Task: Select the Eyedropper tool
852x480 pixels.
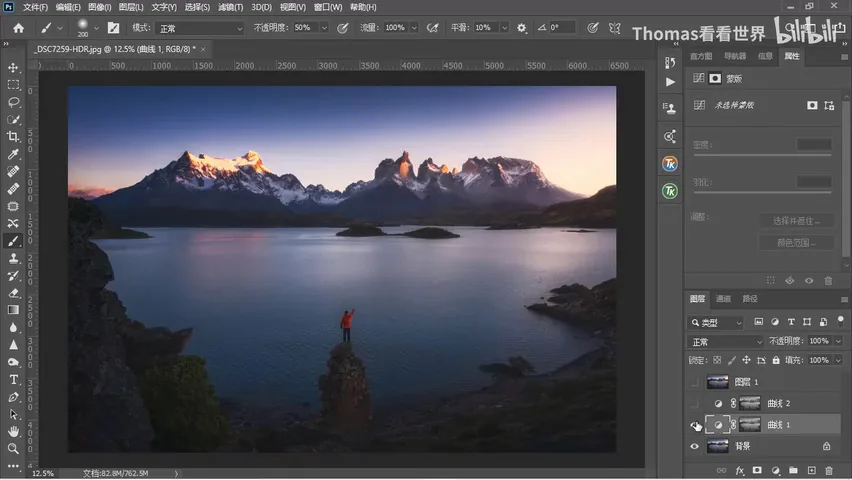Action: (x=13, y=154)
